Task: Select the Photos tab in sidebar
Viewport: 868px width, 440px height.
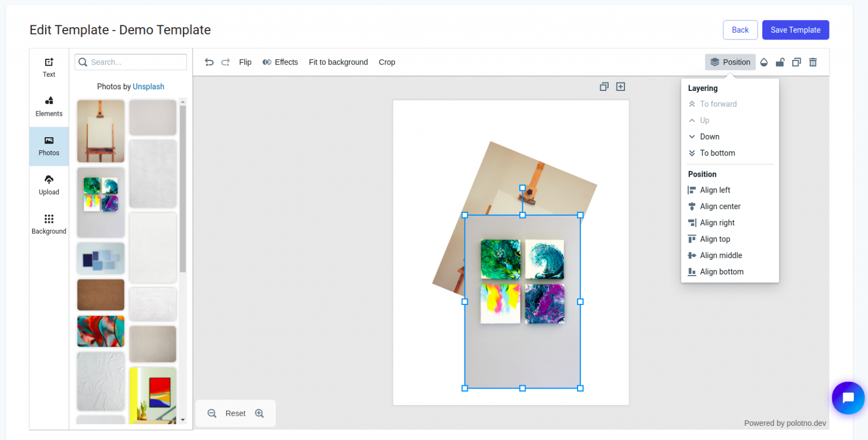Action: coord(49,146)
